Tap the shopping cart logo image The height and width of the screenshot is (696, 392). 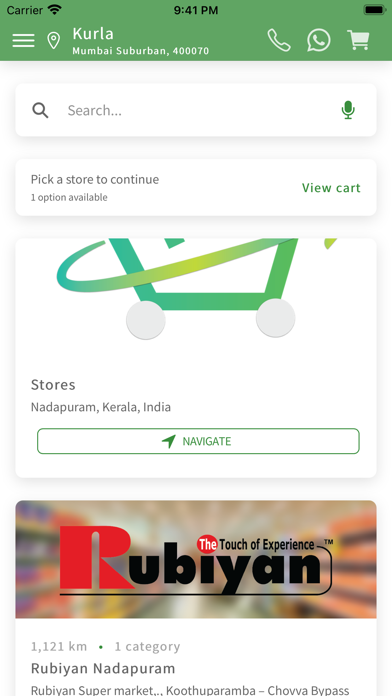click(196, 289)
